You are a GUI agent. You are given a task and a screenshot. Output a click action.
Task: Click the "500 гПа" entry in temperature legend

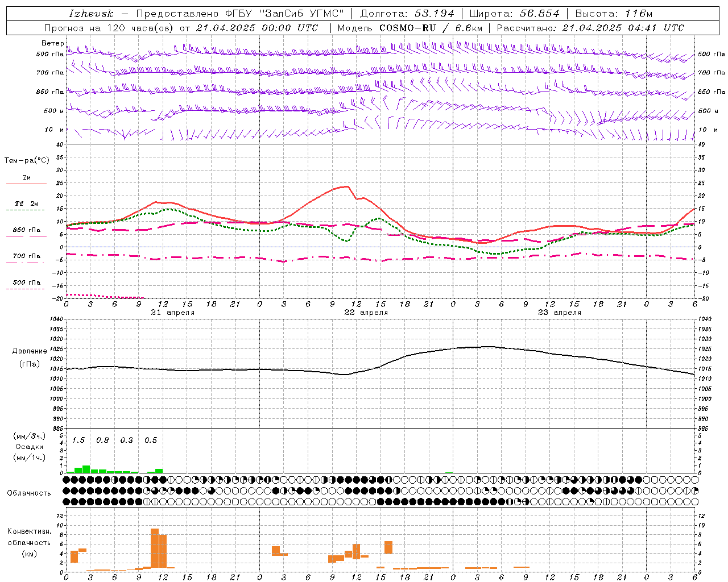(x=27, y=282)
